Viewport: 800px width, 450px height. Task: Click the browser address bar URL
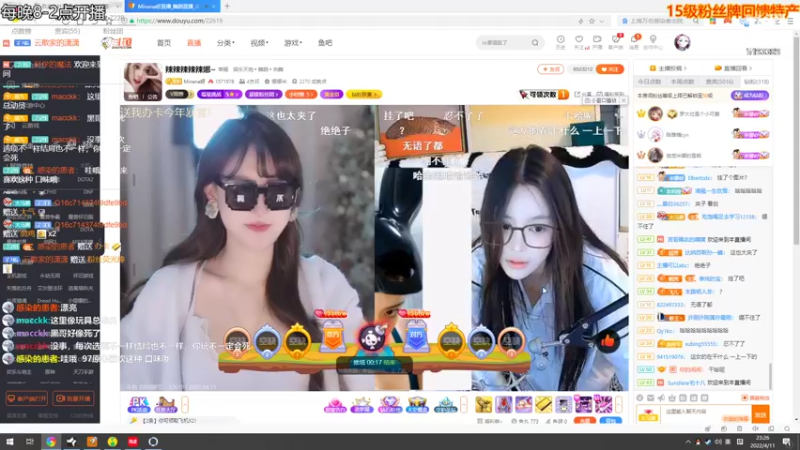click(x=179, y=21)
